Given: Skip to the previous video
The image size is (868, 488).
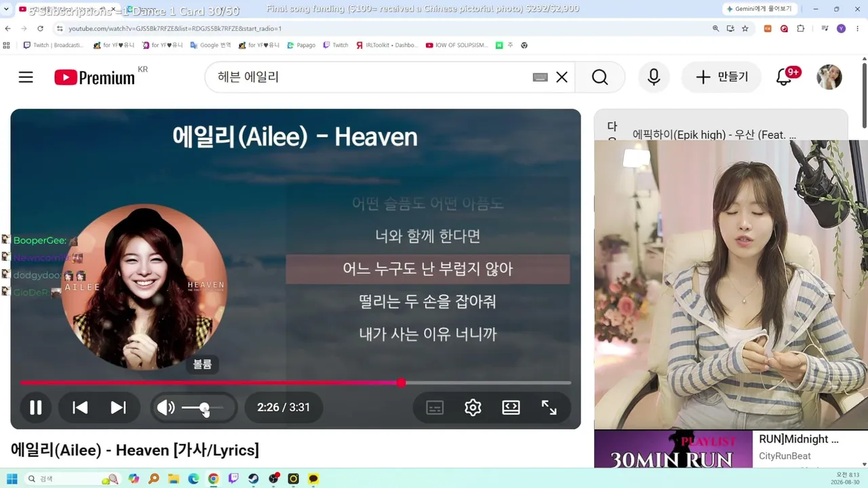Looking at the screenshot, I should point(80,407).
